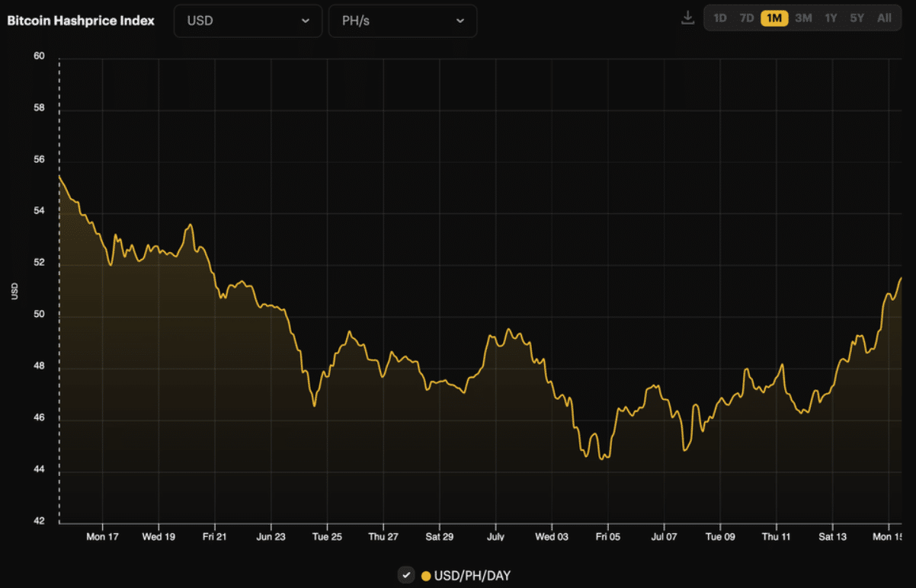Select the 7D time range

coord(747,18)
